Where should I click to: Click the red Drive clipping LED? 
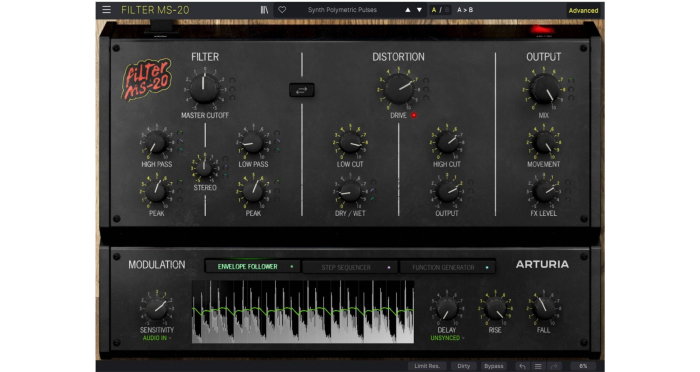pos(414,115)
